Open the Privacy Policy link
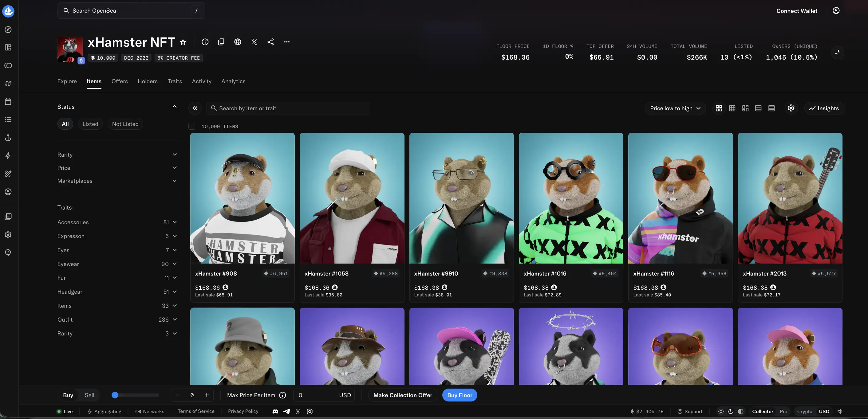The width and height of the screenshot is (868, 419). pos(243,411)
